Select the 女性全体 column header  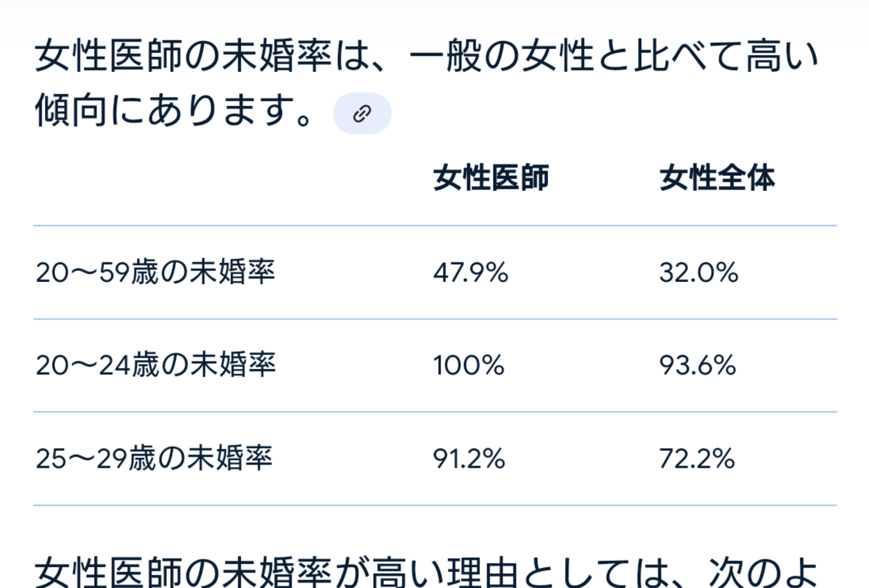717,178
